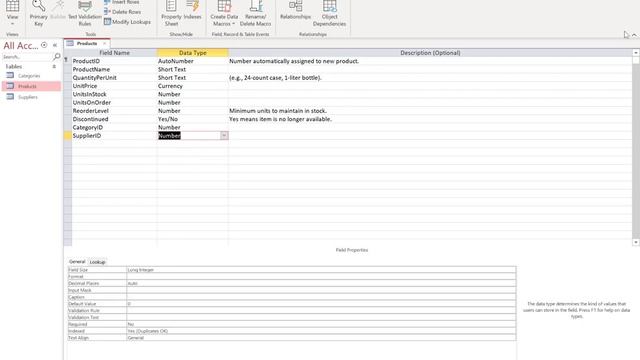Select the UnitsInStock field name

pyautogui.click(x=89, y=94)
